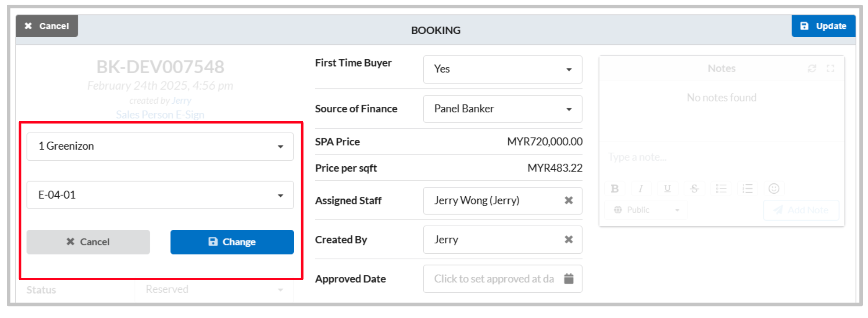Image resolution: width=868 pixels, height=318 pixels.
Task: Insert a numbered list in the note
Action: tap(747, 189)
